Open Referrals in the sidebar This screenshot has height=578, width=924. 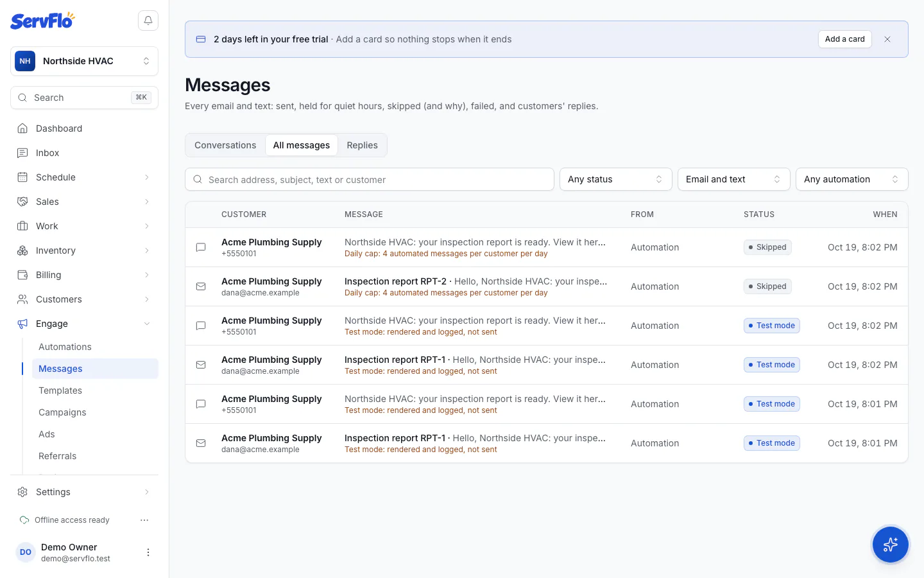coord(95,456)
